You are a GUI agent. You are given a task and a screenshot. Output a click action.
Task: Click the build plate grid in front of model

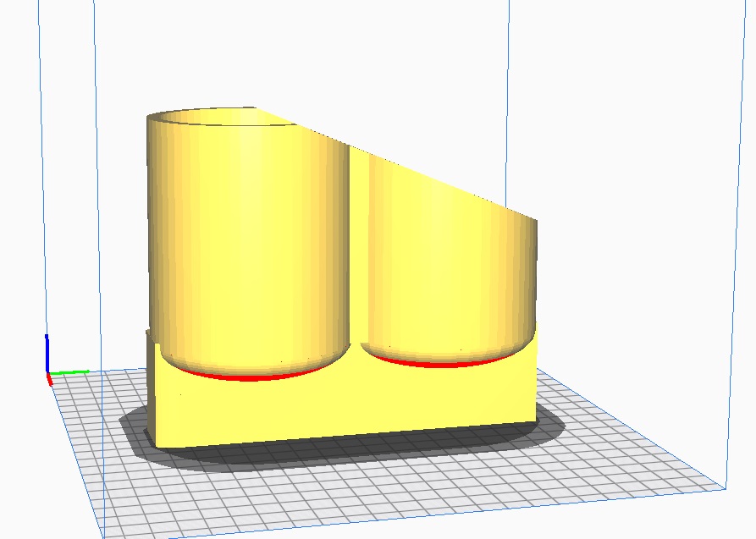[339, 499]
